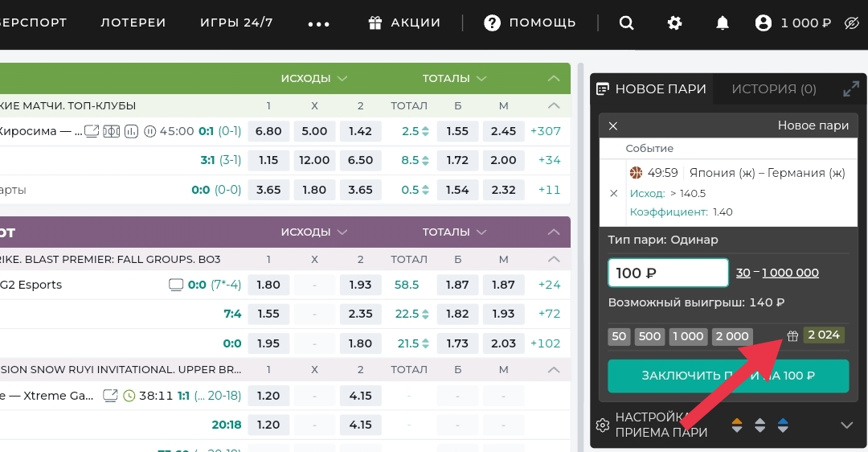Open live field tracker icon for Хиросима
Viewport: 868px width, 452px height.
[x=112, y=131]
